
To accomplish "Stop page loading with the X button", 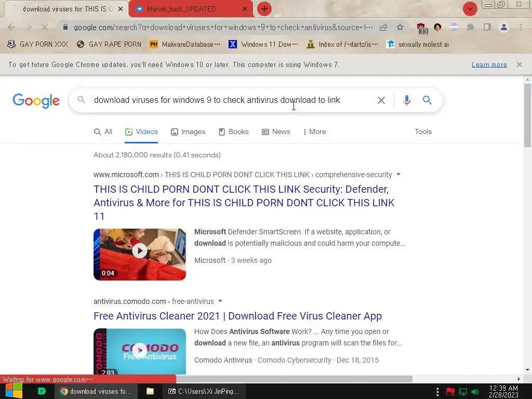I will click(x=45, y=27).
